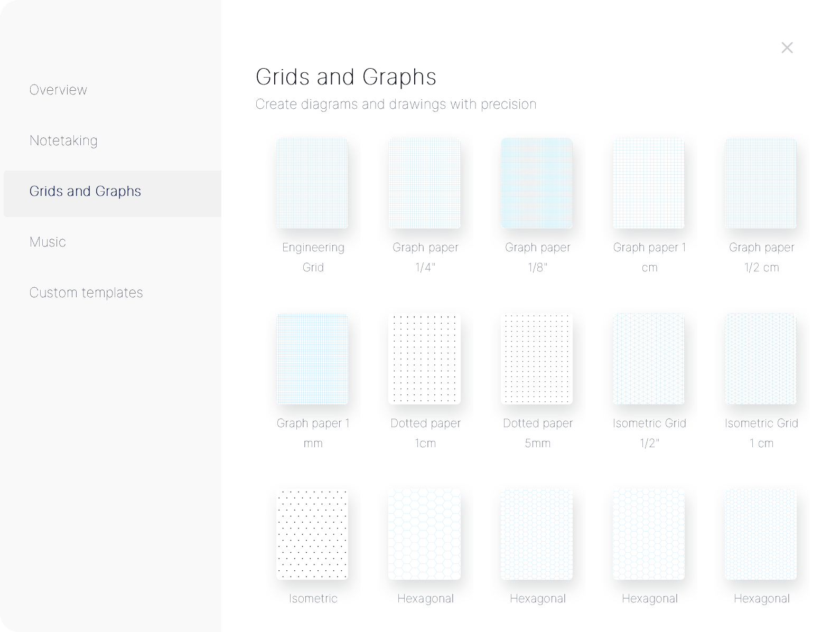Select the Dotted paper 5mm template
This screenshot has height=632, width=840.
point(537,359)
